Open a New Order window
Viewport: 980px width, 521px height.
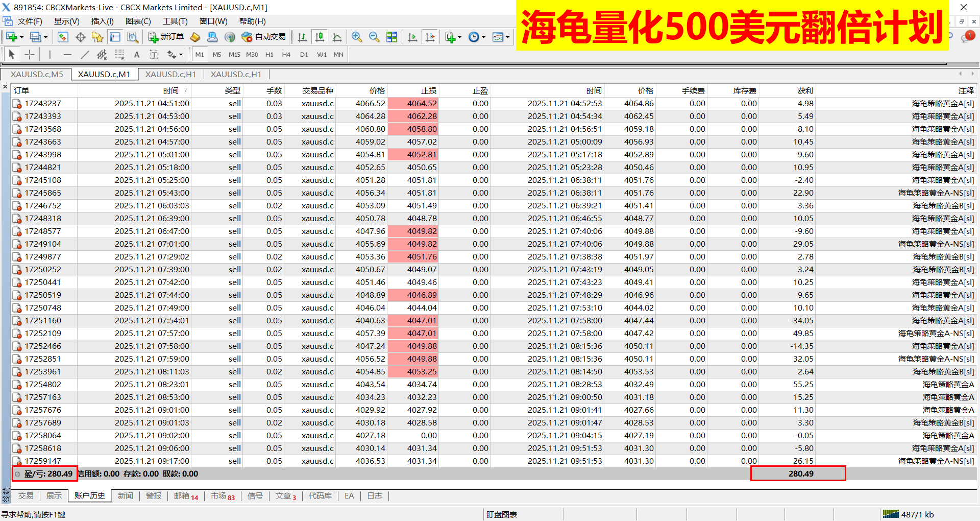pyautogui.click(x=166, y=37)
